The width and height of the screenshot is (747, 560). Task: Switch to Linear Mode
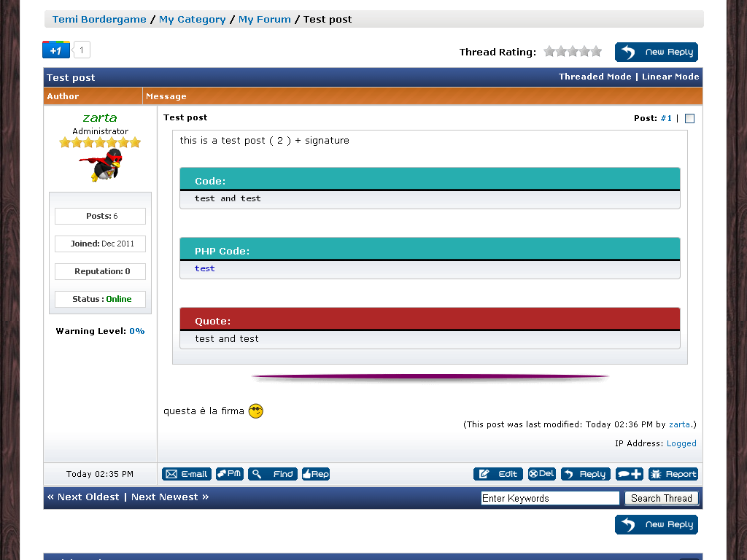pos(670,77)
